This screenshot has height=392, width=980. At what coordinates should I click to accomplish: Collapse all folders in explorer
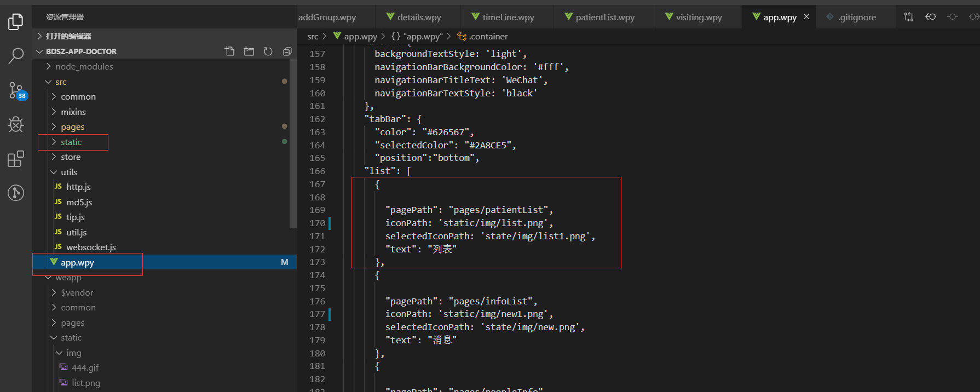click(x=287, y=51)
